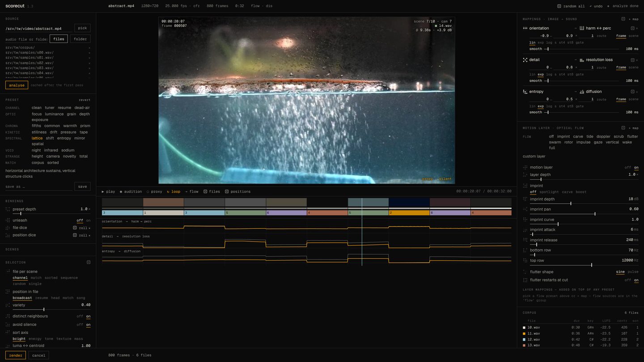Turn unleash on
The image size is (644, 362).
(x=88, y=220)
